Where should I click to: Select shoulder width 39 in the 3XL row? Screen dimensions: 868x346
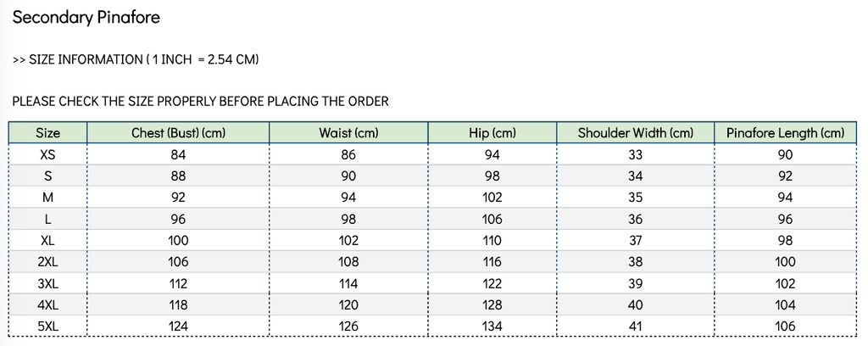point(636,283)
